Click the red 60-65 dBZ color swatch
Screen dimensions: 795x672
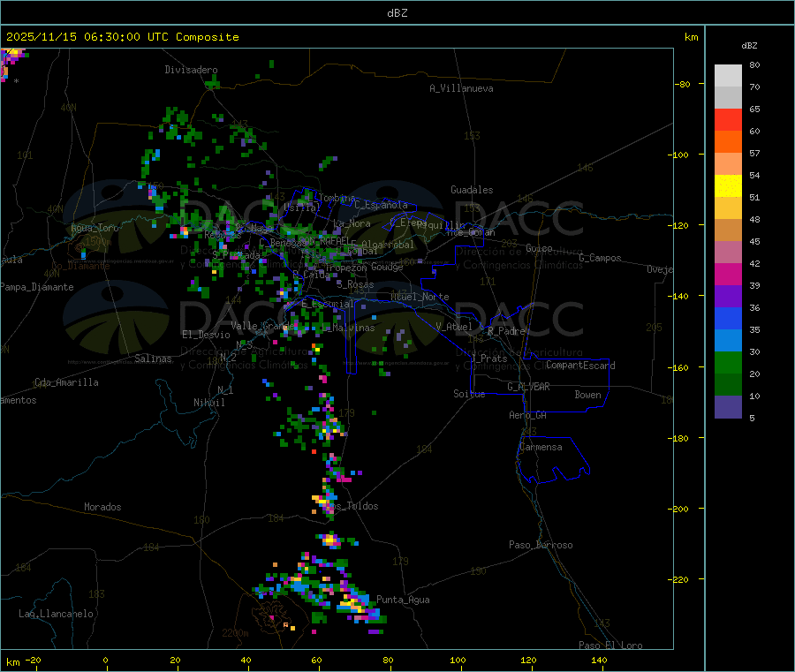pos(728,119)
